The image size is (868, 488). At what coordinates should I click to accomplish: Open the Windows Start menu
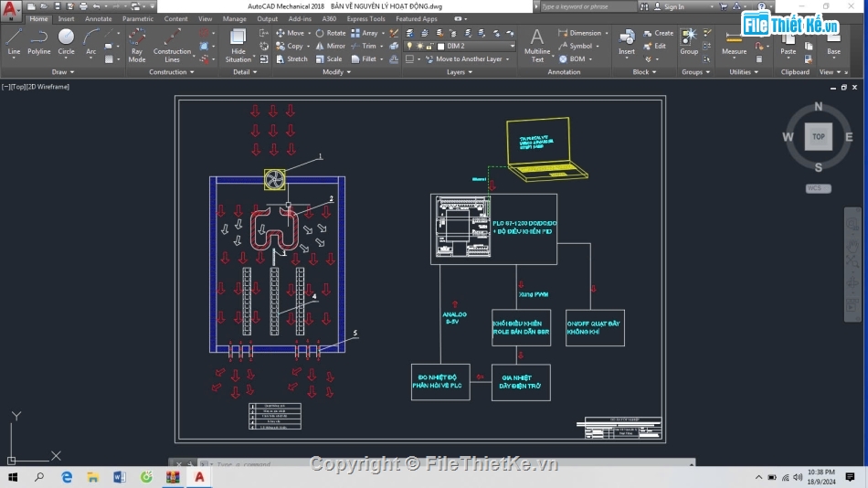12,477
